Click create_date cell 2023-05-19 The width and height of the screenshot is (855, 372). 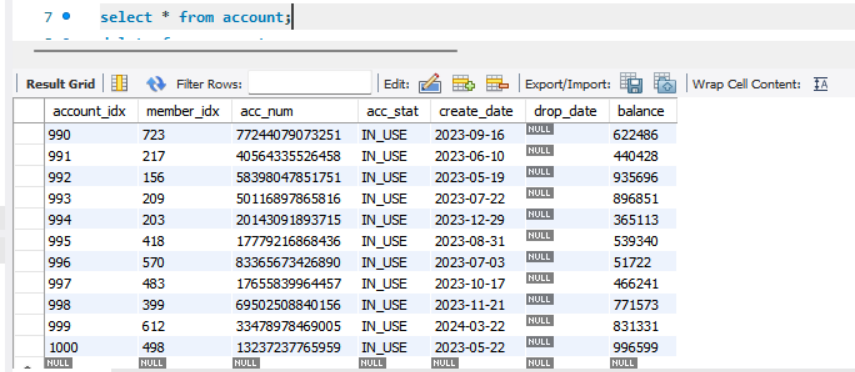tap(478, 177)
